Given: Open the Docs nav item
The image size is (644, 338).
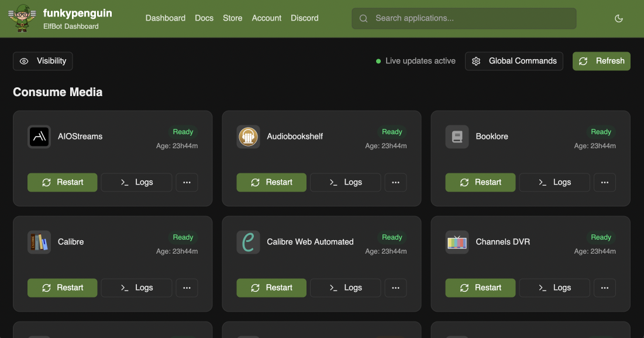Looking at the screenshot, I should [x=204, y=18].
